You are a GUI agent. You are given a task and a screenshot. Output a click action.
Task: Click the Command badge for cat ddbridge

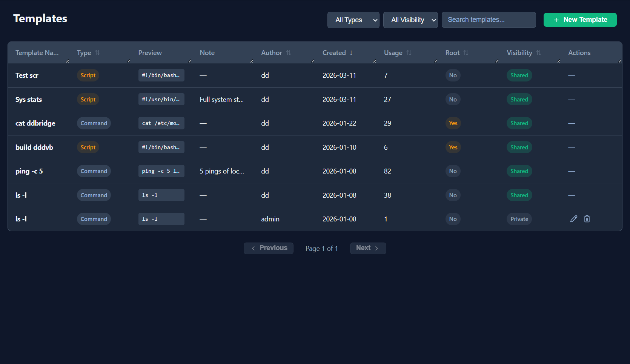[x=94, y=123]
